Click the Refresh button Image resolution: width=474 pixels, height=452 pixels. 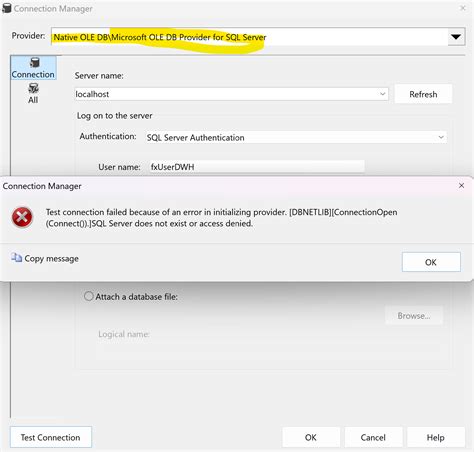[x=423, y=94]
